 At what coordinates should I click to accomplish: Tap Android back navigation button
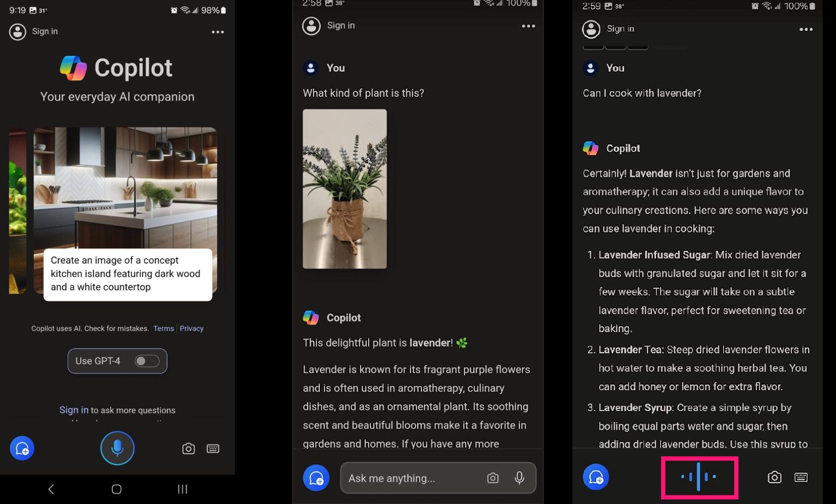[x=51, y=489]
